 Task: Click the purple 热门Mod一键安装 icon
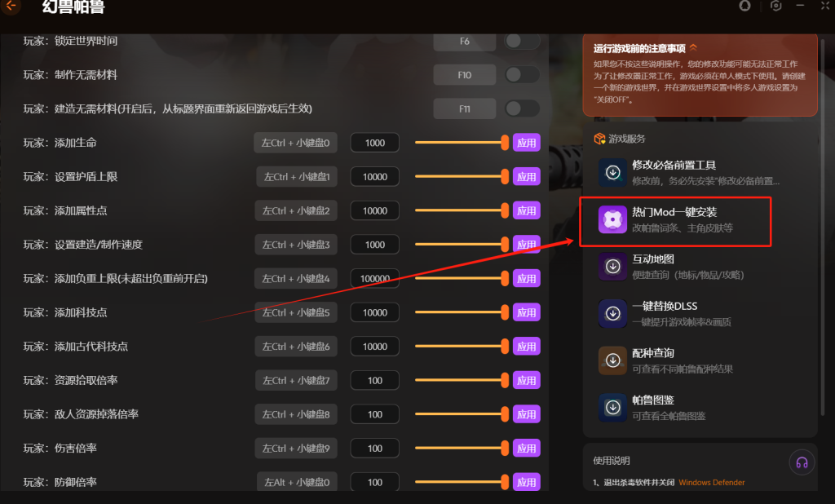[612, 219]
